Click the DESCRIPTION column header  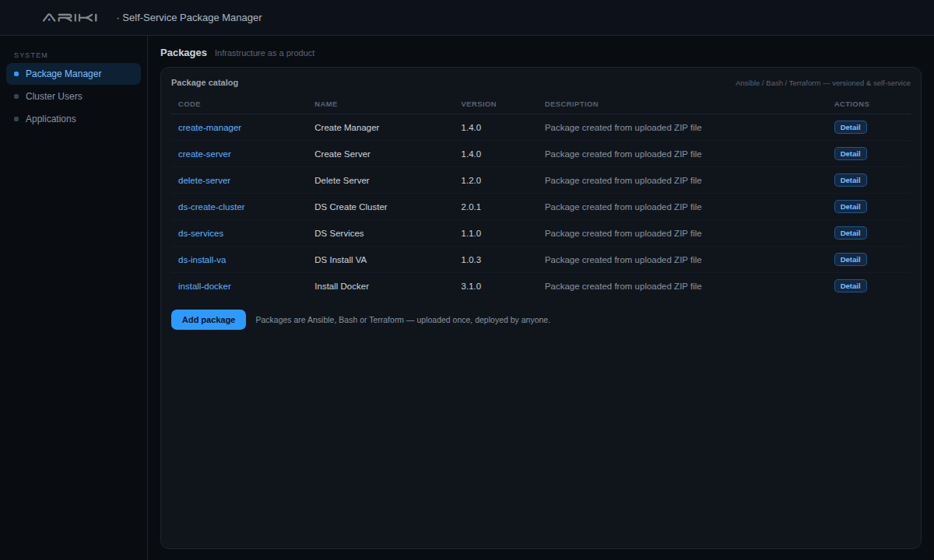pyautogui.click(x=571, y=104)
